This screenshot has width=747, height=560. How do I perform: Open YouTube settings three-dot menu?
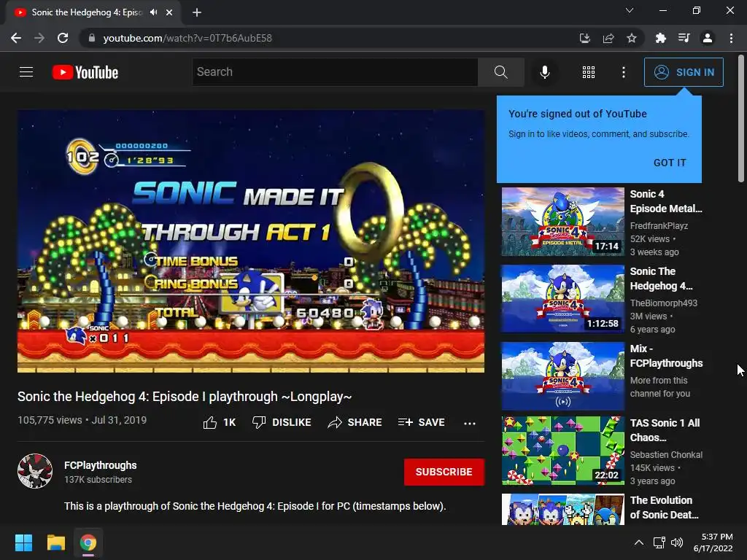pos(623,72)
